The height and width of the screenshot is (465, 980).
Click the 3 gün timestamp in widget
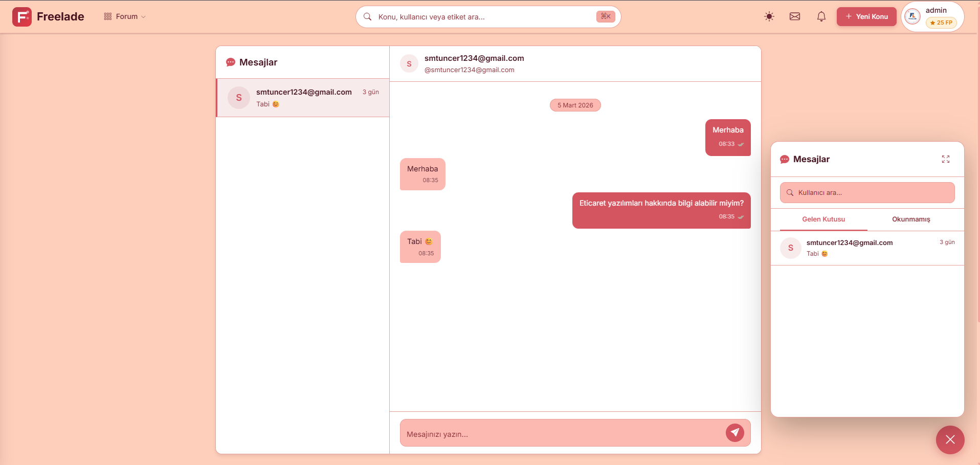click(x=947, y=242)
